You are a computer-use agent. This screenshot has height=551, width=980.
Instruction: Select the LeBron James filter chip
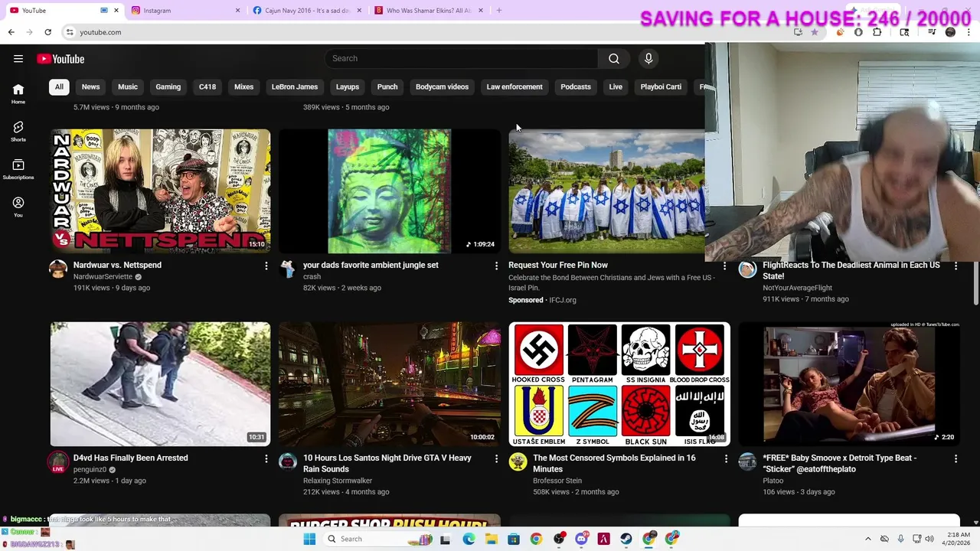click(295, 86)
